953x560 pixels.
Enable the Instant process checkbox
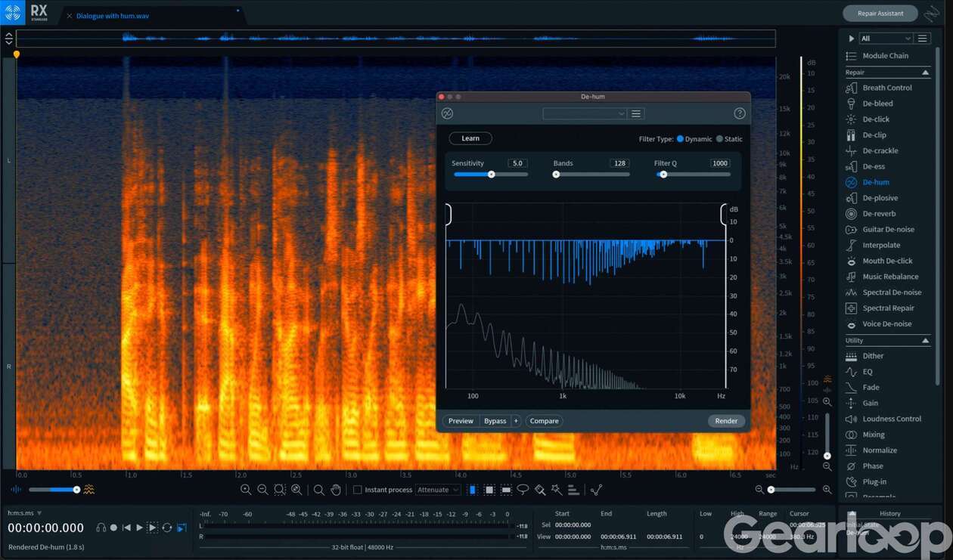358,490
